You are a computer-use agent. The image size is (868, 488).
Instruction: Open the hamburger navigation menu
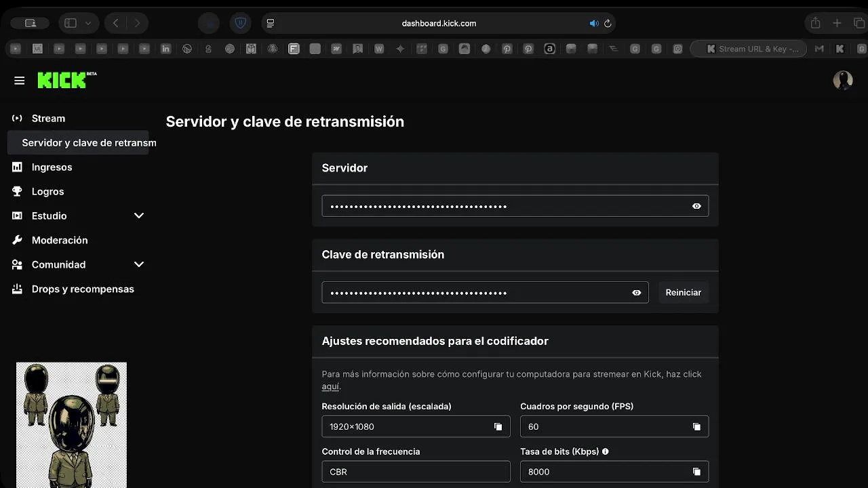tap(19, 81)
